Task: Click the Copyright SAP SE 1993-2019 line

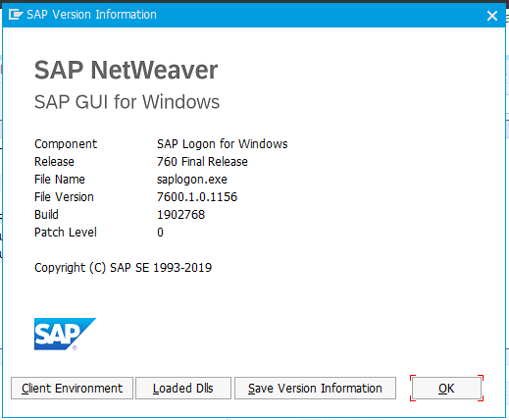Action: pos(123,268)
